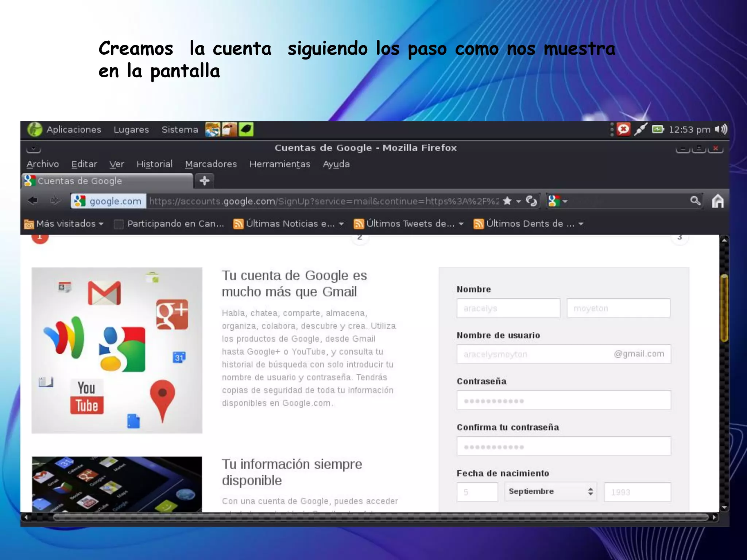Open the Ver menu
747x560 pixels.
[x=117, y=164]
